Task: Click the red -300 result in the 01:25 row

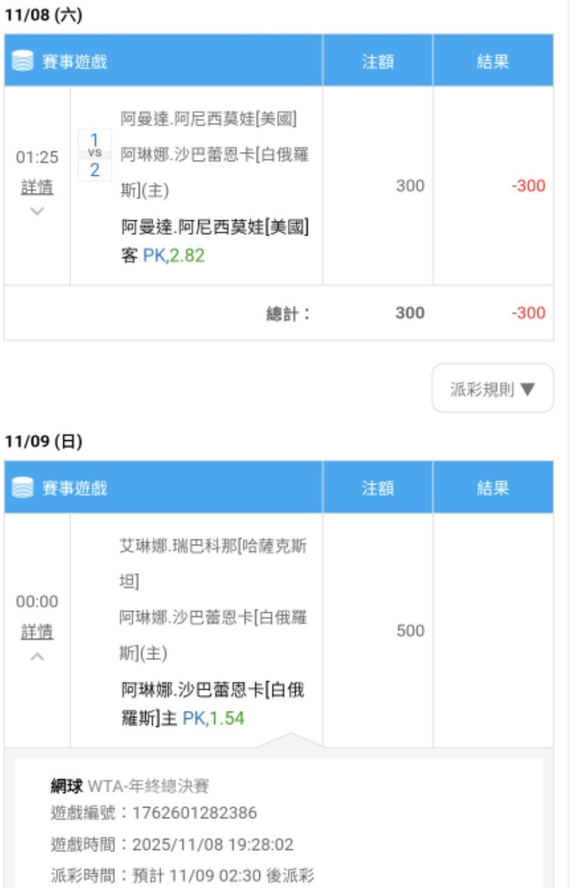Action: [x=528, y=186]
